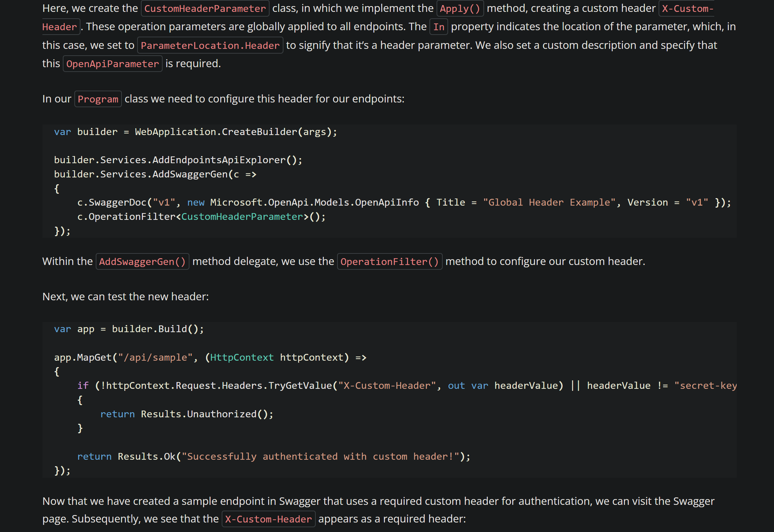Click the "Successfully authenticated with custom header!" string
774x532 pixels.
pyautogui.click(x=320, y=457)
